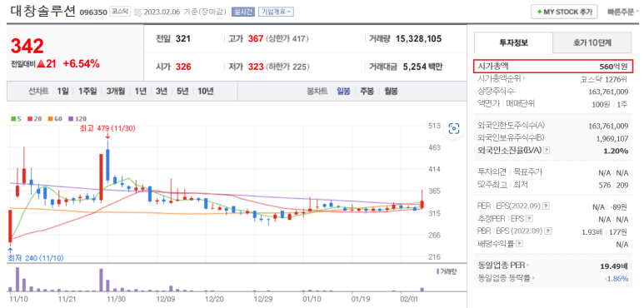This screenshot has width=644, height=308.
Task: Expand the 빠른주문 dropdown
Action: point(622,12)
